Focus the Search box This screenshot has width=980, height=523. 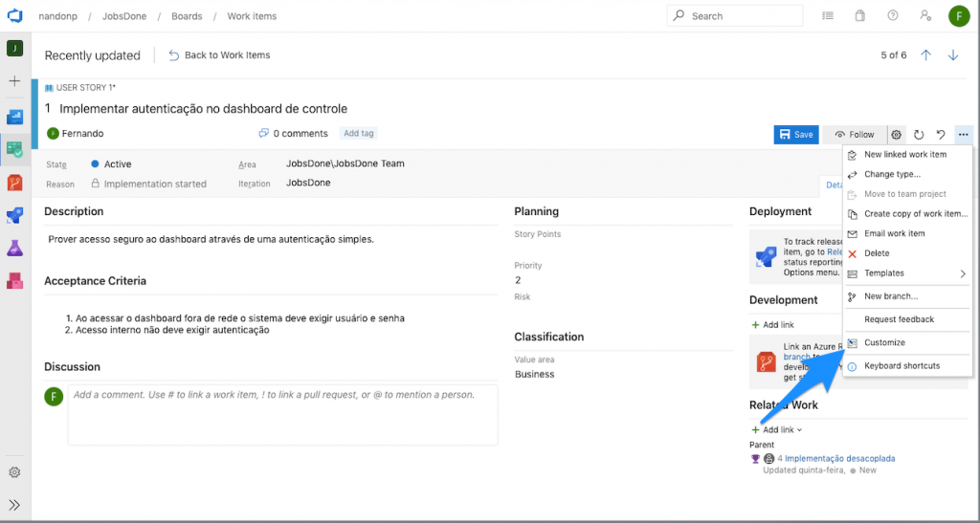click(x=734, y=15)
